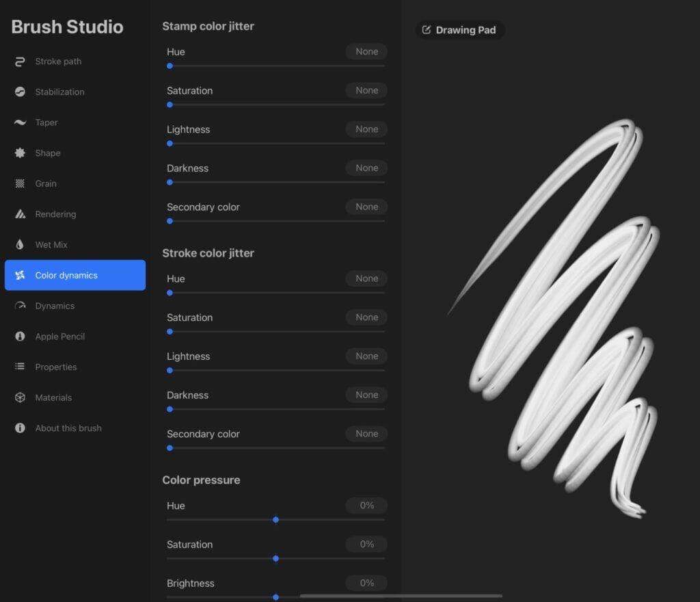Click the Stroke path icon in sidebar
700x602 pixels.
[x=20, y=62]
